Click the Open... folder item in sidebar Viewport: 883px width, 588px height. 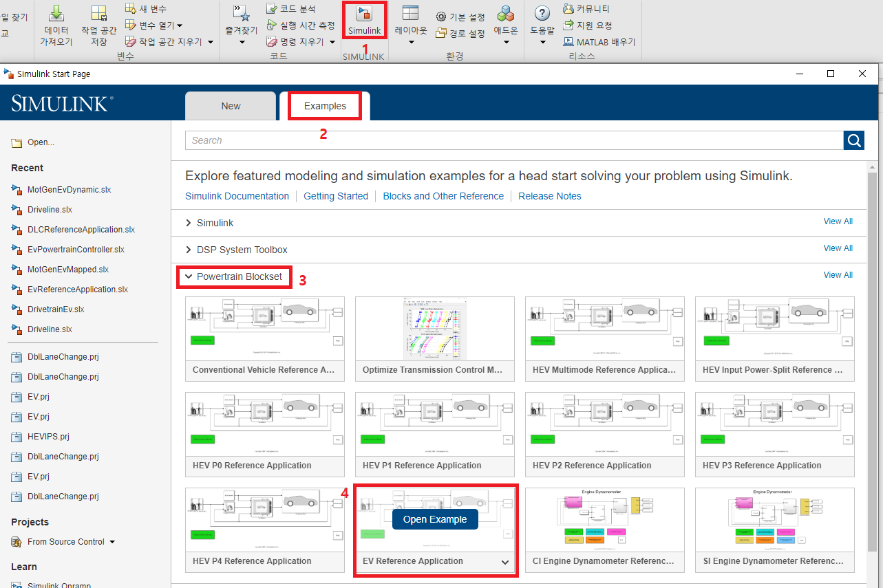click(33, 142)
